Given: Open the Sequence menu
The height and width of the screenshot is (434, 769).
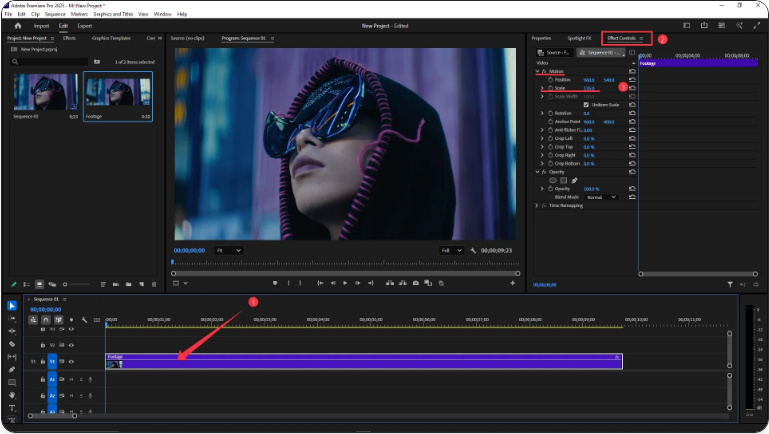Looking at the screenshot, I should point(55,14).
